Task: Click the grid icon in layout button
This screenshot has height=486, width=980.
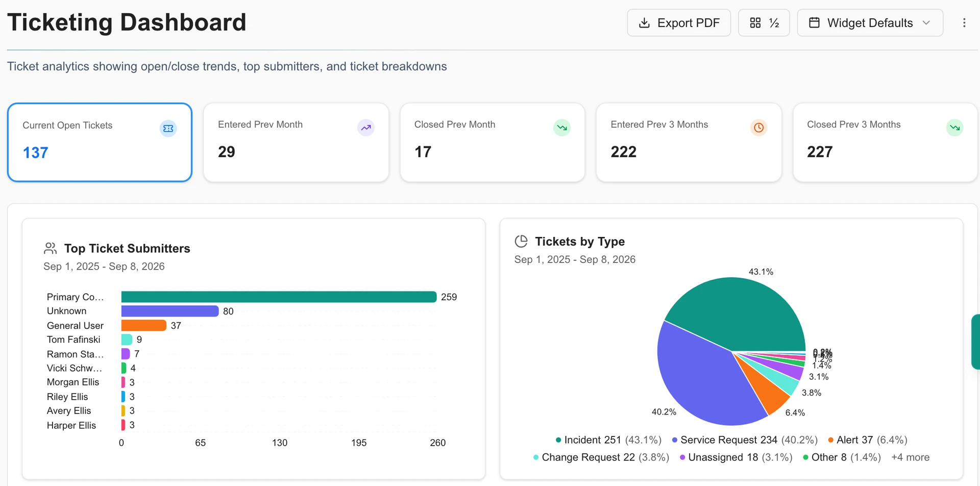Action: click(755, 23)
